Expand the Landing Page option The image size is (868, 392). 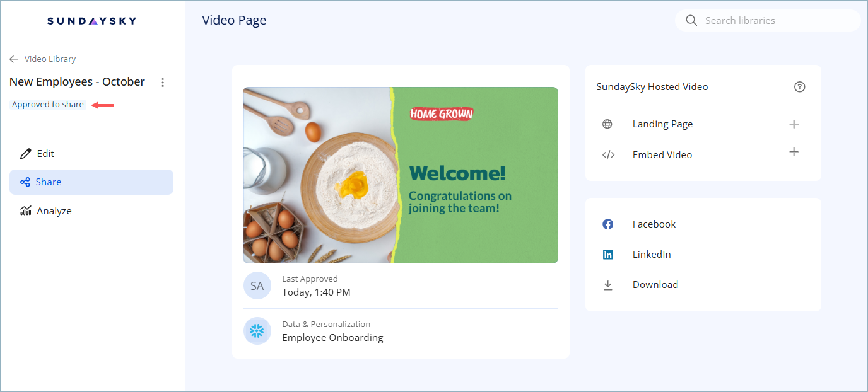tap(794, 124)
